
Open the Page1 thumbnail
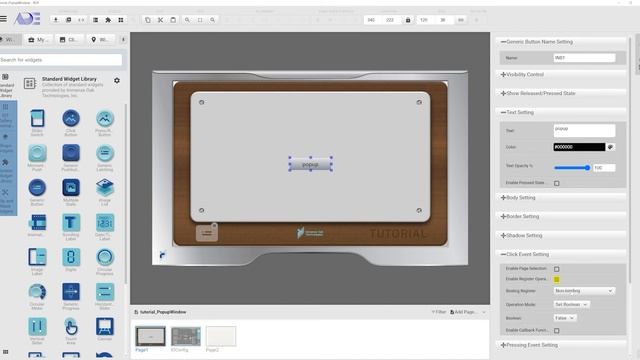tap(150, 336)
